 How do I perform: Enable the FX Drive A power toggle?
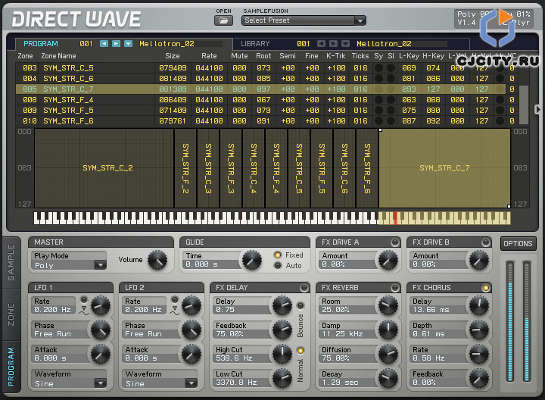point(394,242)
